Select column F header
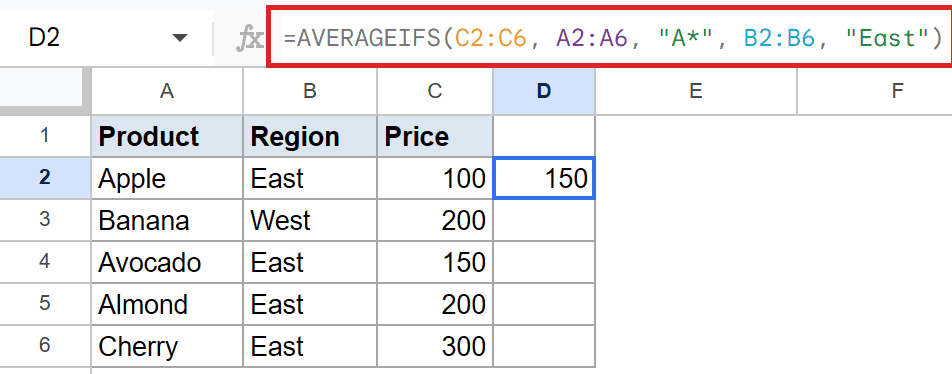The width and height of the screenshot is (952, 374). pos(874,91)
